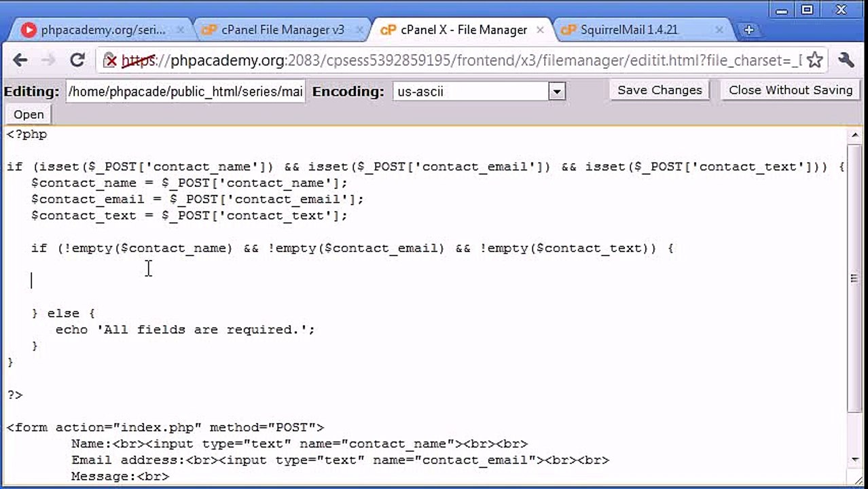This screenshot has width=868, height=489.
Task: Minimize the browser window
Action: 782,10
